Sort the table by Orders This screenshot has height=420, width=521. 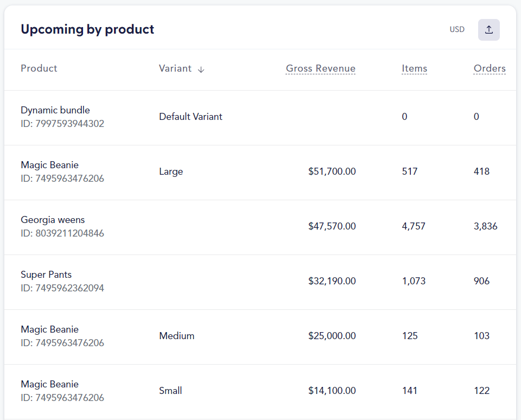(x=489, y=68)
